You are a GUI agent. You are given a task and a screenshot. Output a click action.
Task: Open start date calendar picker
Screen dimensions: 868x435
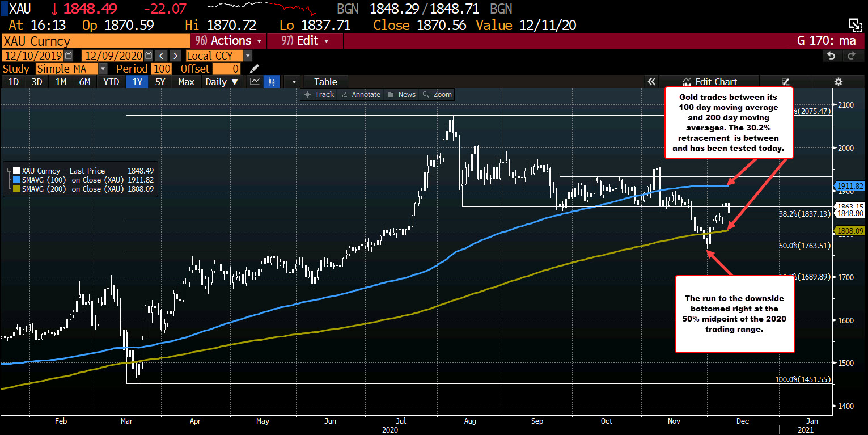click(x=69, y=56)
